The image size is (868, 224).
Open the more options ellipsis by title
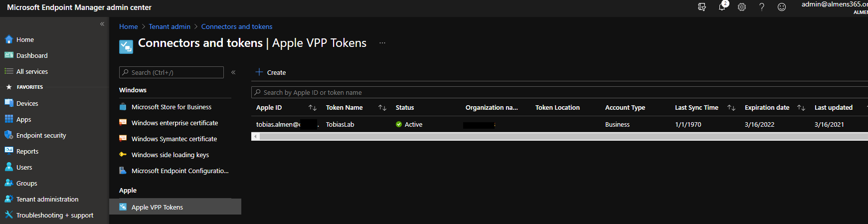pyautogui.click(x=382, y=43)
